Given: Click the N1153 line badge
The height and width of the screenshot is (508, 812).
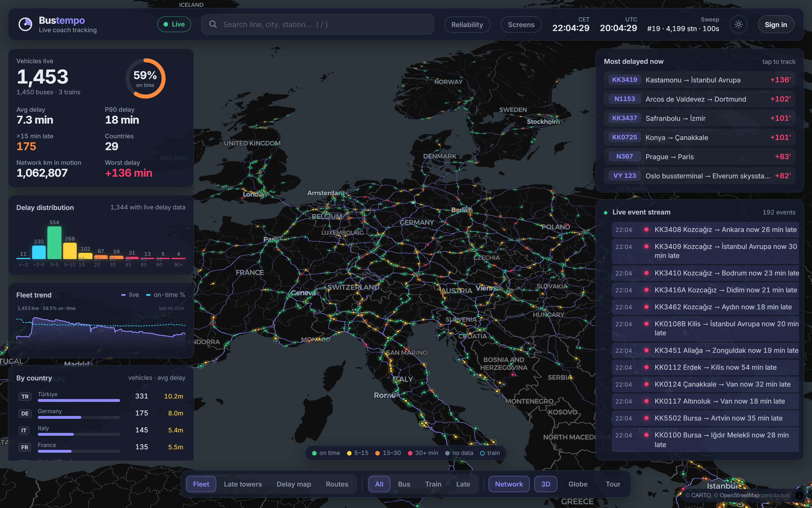Looking at the screenshot, I should (x=625, y=99).
